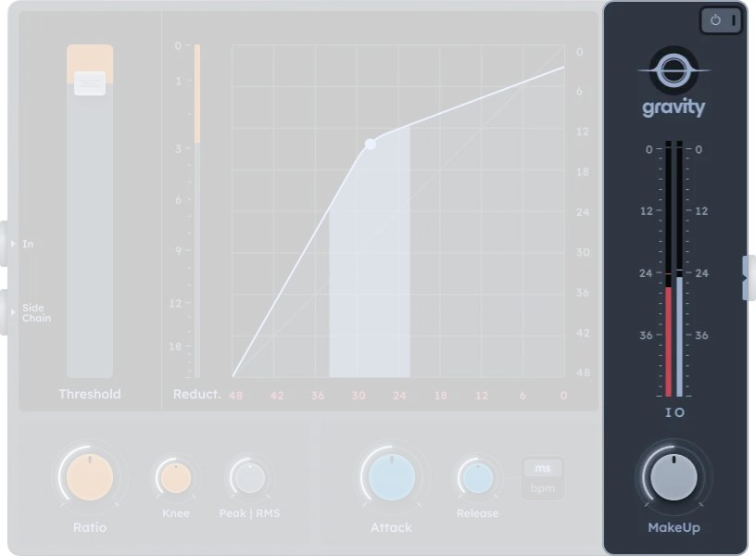
Task: Click the light output level meter
Action: coord(680,335)
